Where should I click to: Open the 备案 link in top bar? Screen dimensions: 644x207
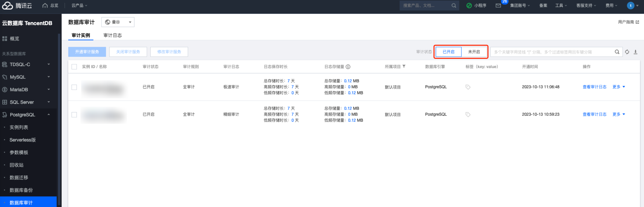pyautogui.click(x=543, y=5)
